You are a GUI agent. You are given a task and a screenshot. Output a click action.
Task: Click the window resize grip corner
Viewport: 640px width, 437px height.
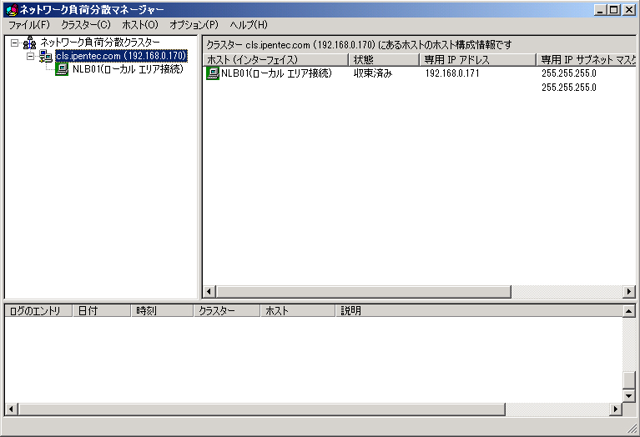pyautogui.click(x=633, y=428)
